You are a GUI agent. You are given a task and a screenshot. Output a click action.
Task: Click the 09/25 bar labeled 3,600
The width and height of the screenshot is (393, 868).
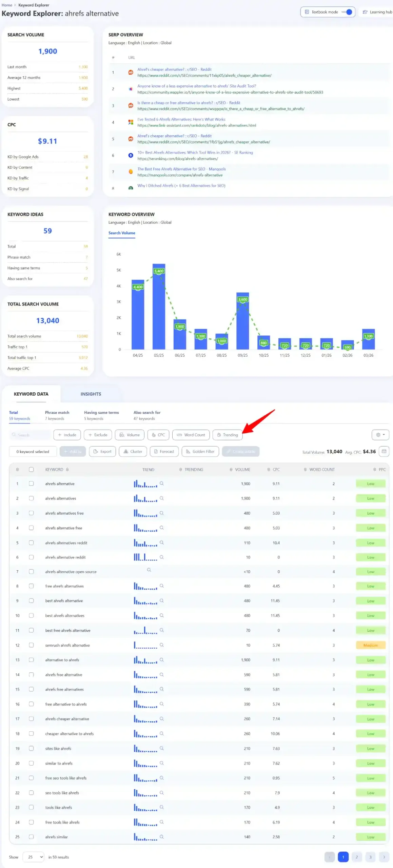pyautogui.click(x=242, y=321)
